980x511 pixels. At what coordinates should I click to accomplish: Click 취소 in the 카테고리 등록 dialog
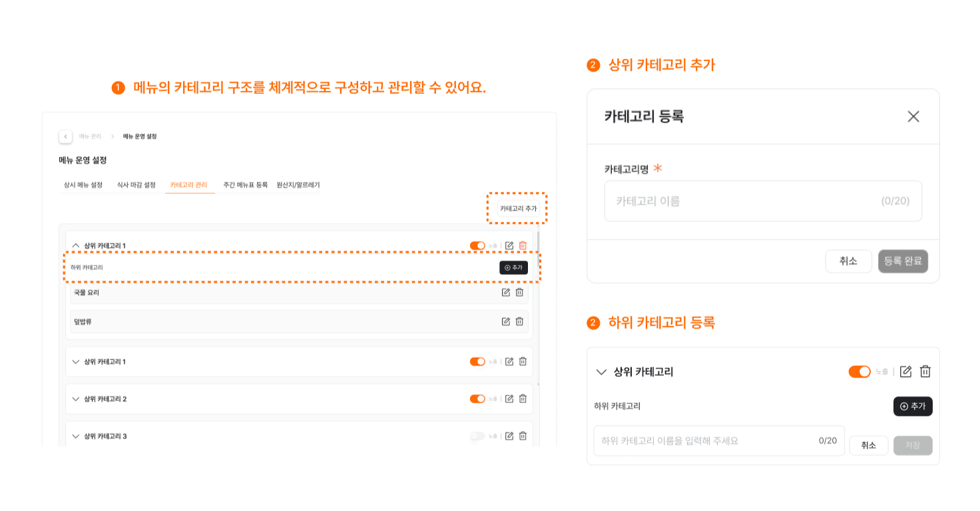pyautogui.click(x=848, y=261)
